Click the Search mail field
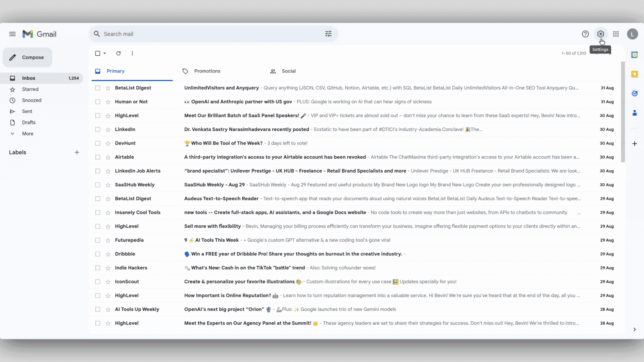The width and height of the screenshot is (644, 362). click(x=213, y=34)
